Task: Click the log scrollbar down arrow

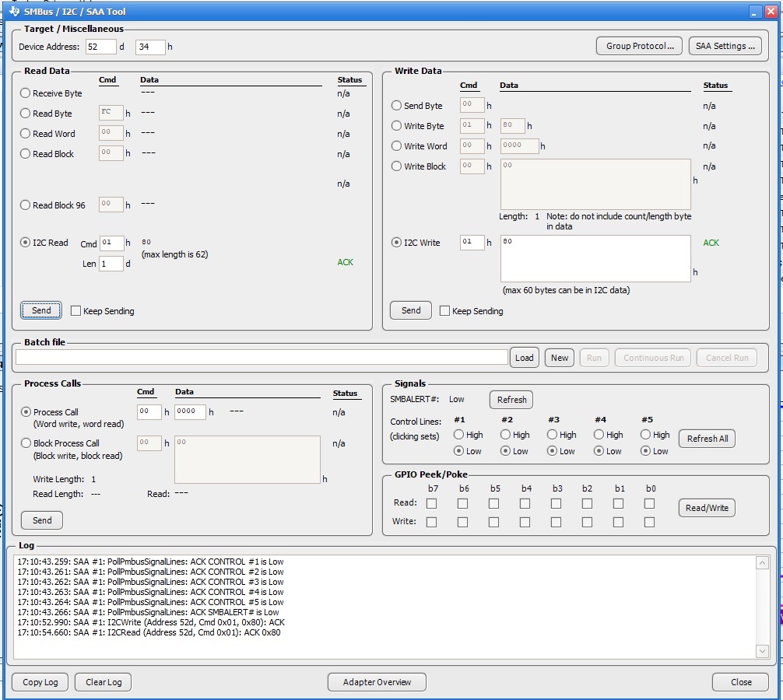Action: (762, 650)
